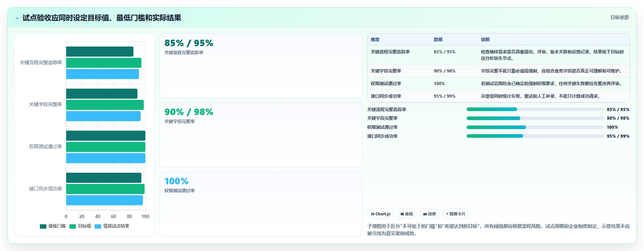644x251 pixels.
Task: Click the x-axis tick value 60
Action: pyautogui.click(x=114, y=216)
